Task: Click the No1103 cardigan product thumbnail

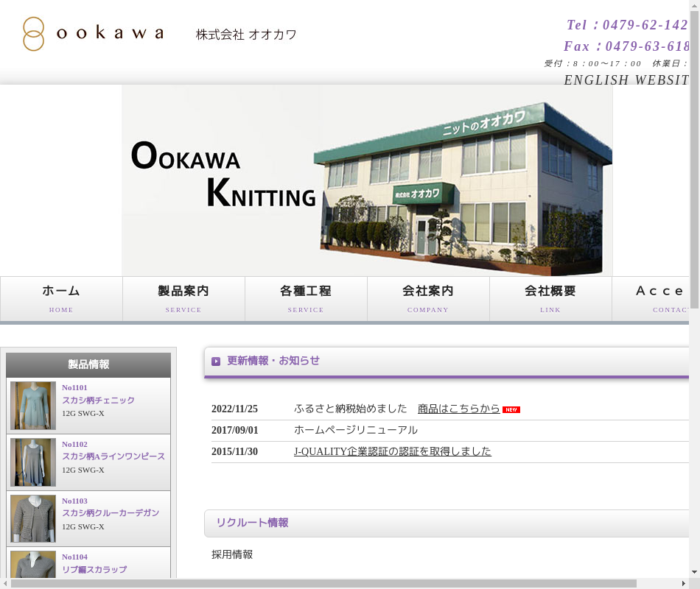Action: 33,518
